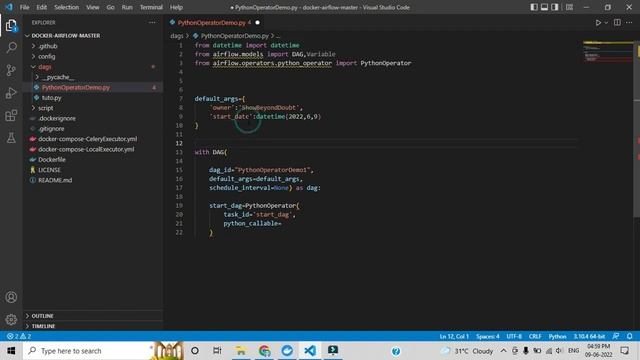Viewport: 640px width, 360px height.
Task: Split the editor to the right
Action: click(x=617, y=22)
